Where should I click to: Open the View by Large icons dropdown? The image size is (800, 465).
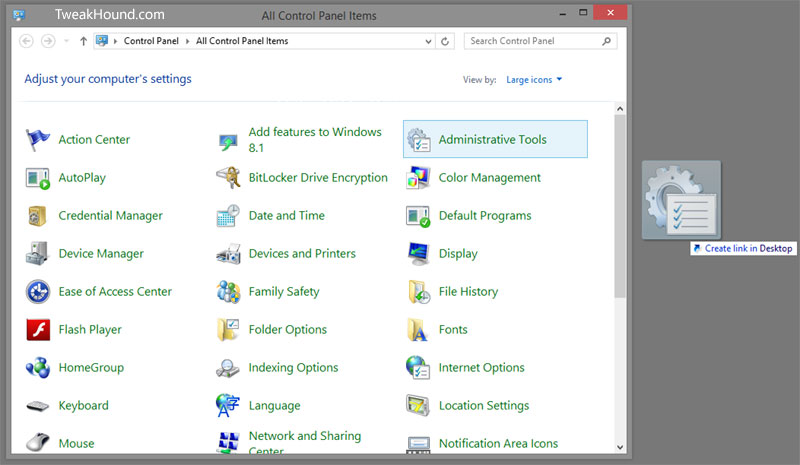coord(534,80)
